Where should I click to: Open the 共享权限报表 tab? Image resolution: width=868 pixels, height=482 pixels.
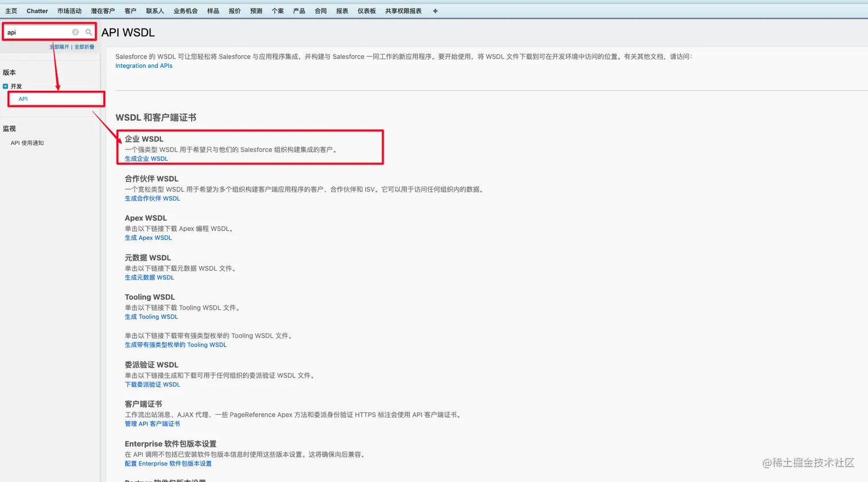click(x=404, y=11)
